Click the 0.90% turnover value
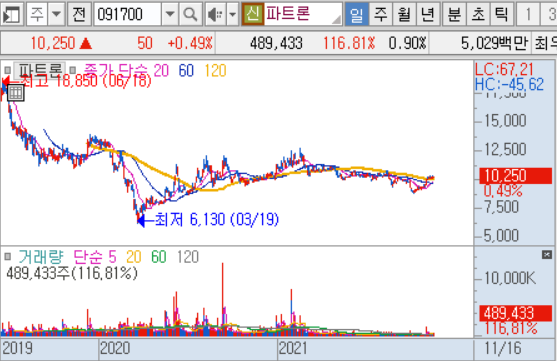The image size is (557, 361). coord(407,43)
